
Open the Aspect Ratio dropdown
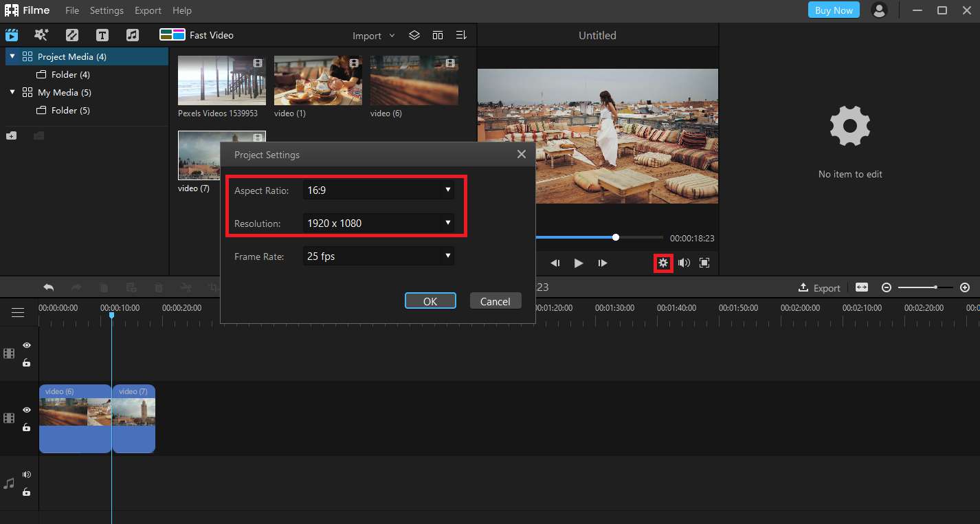click(379, 190)
